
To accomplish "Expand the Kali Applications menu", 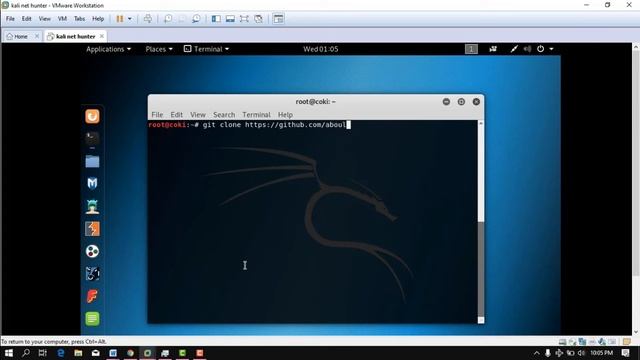I will pyautogui.click(x=109, y=49).
